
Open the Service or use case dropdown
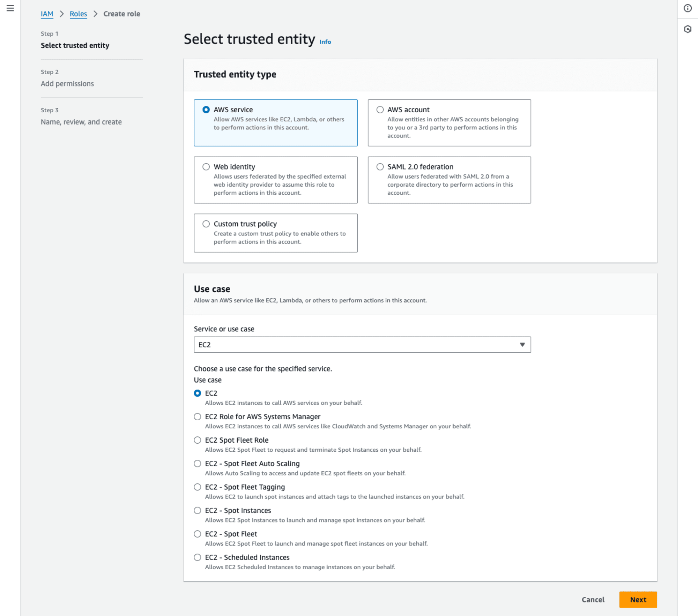click(362, 345)
